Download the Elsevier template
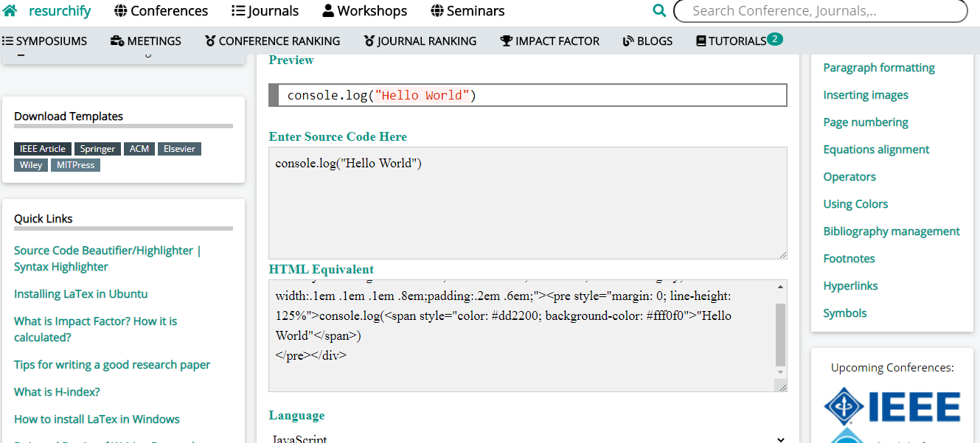 tap(179, 149)
